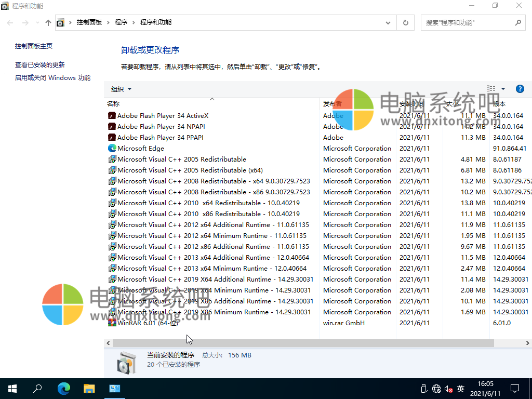Open the Windows Start menu
Image resolution: width=532 pixels, height=399 pixels.
[12, 389]
